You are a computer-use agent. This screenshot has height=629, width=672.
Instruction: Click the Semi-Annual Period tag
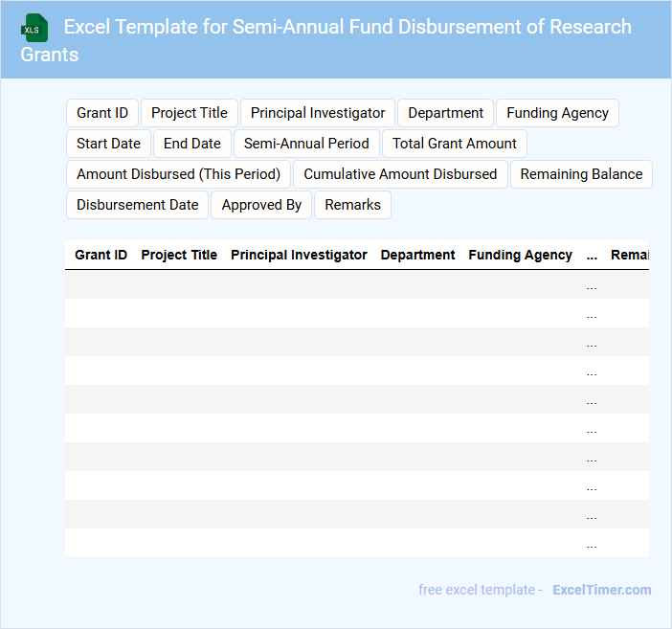point(306,144)
